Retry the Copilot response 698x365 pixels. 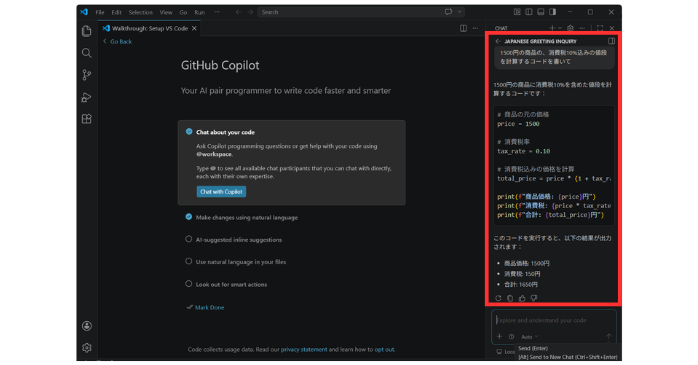point(498,298)
